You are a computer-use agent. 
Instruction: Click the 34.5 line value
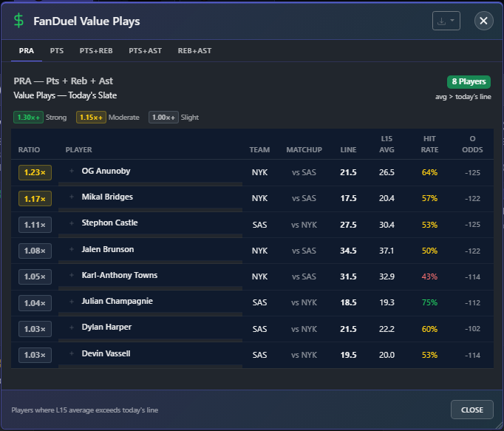pos(348,251)
